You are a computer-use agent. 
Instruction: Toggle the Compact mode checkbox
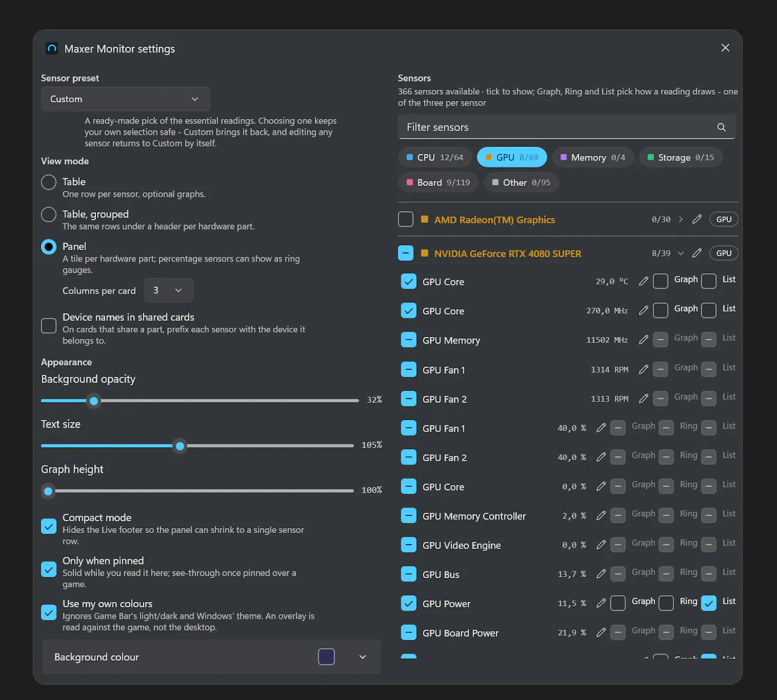[x=49, y=526]
